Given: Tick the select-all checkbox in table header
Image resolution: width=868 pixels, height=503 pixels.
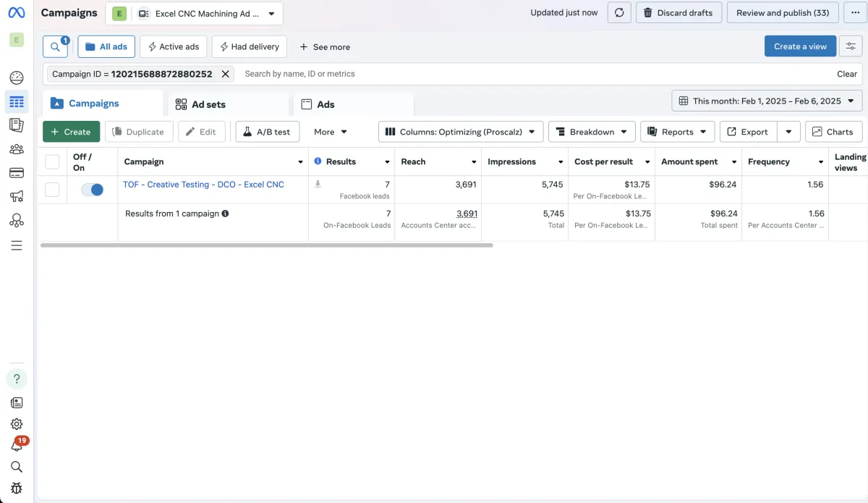Looking at the screenshot, I should point(52,161).
